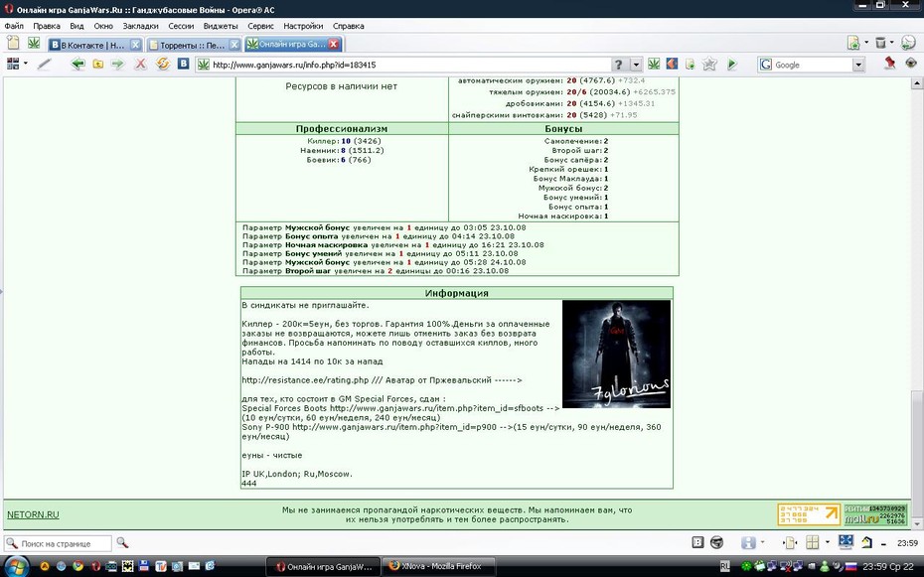Open the dropdown arrow beside the tile windows icon
The height and width of the screenshot is (577, 924).
point(827,542)
